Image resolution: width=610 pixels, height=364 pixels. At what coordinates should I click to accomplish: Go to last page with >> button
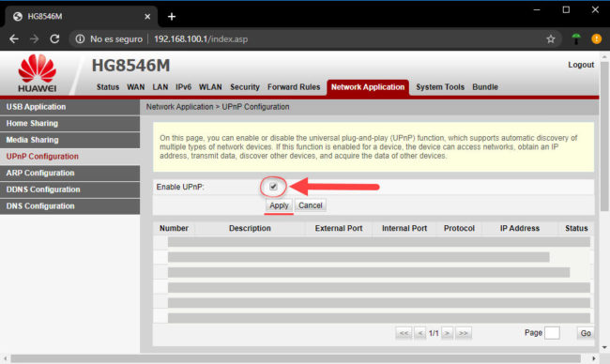point(464,333)
